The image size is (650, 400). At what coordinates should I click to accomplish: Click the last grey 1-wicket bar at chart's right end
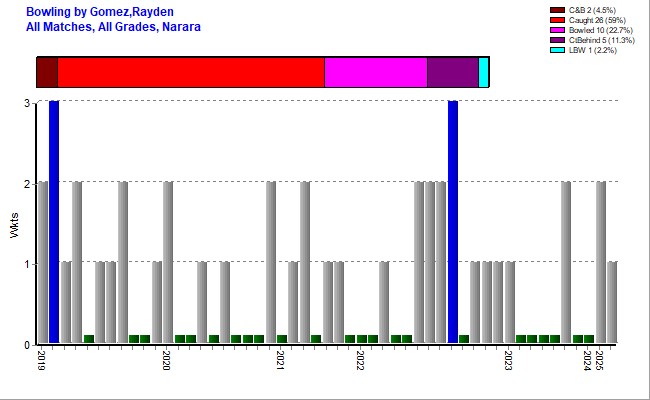[x=612, y=302]
